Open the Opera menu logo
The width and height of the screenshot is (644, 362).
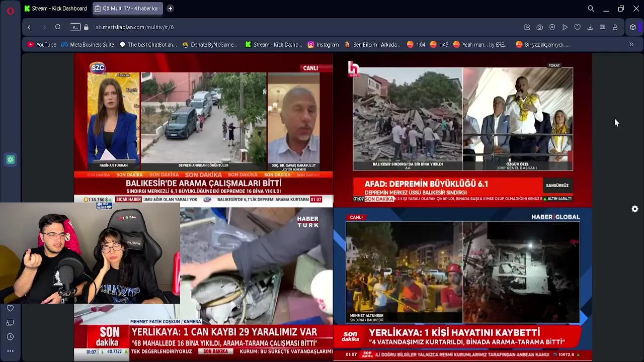[10, 11]
